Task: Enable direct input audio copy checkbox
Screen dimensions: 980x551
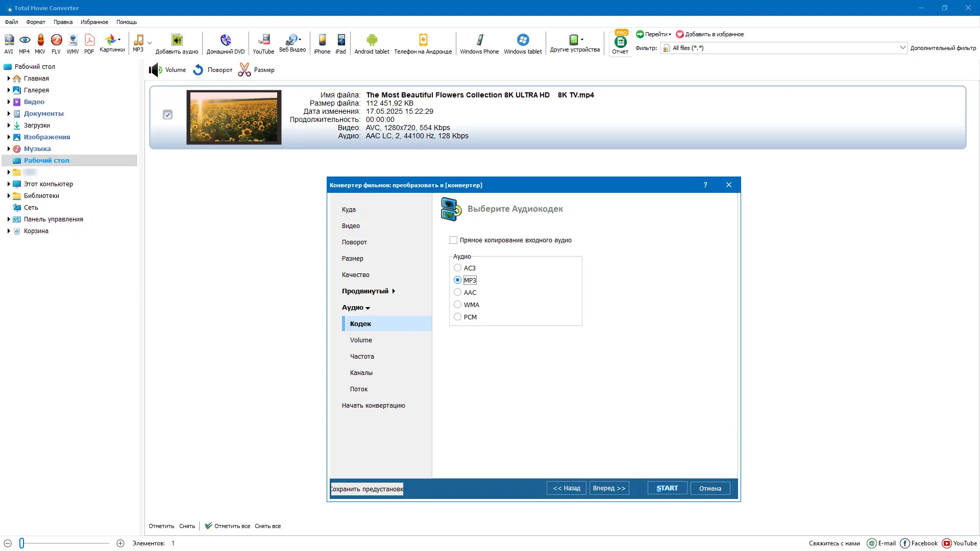Action: pos(453,240)
